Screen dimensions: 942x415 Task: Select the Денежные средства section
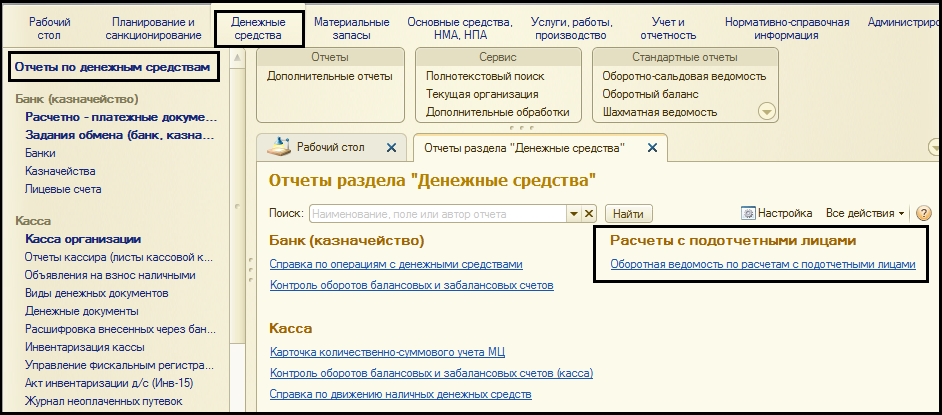pyautogui.click(x=258, y=29)
